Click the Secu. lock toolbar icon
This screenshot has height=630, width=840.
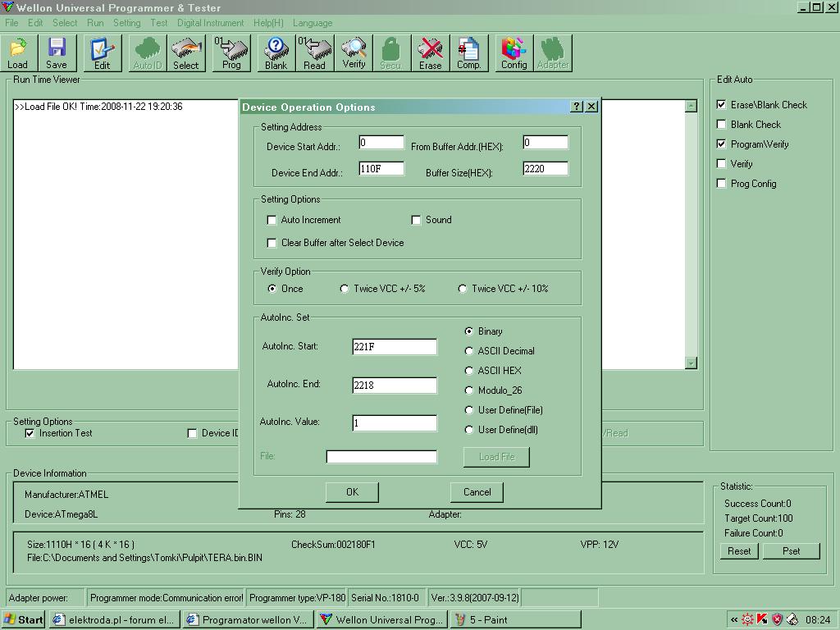(391, 52)
